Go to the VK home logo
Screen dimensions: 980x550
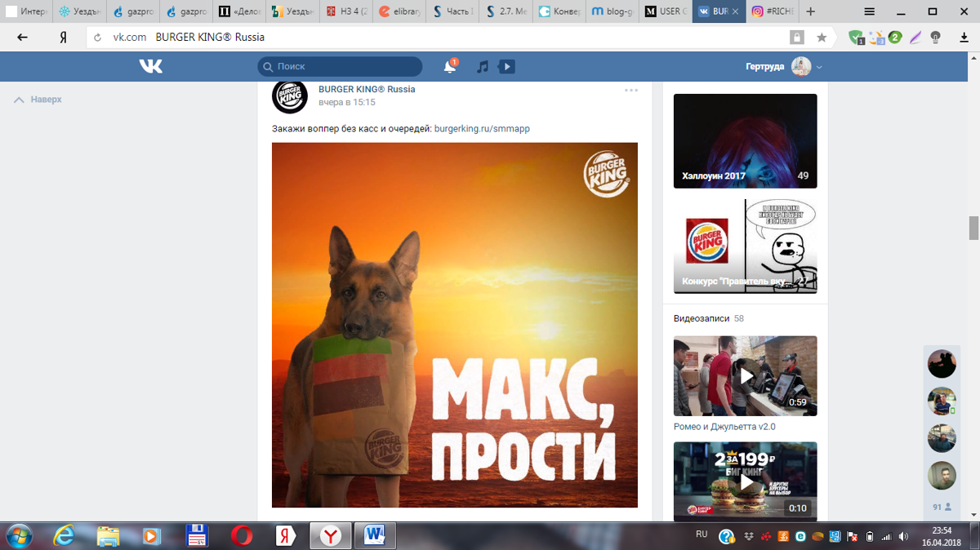pos(151,66)
